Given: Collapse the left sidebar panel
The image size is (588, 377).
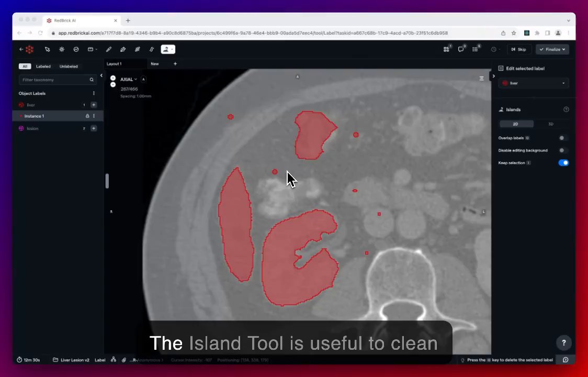Looking at the screenshot, I should tap(101, 75).
